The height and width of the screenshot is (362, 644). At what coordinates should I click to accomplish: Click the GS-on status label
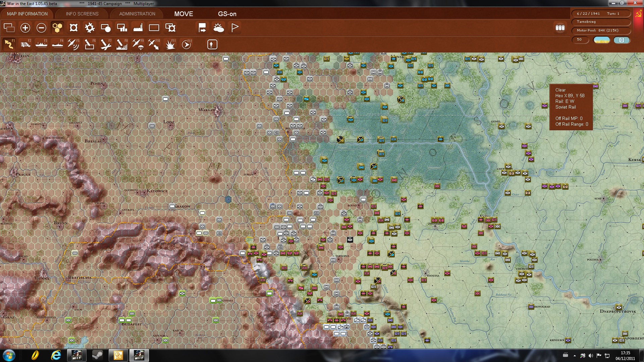[x=227, y=14]
